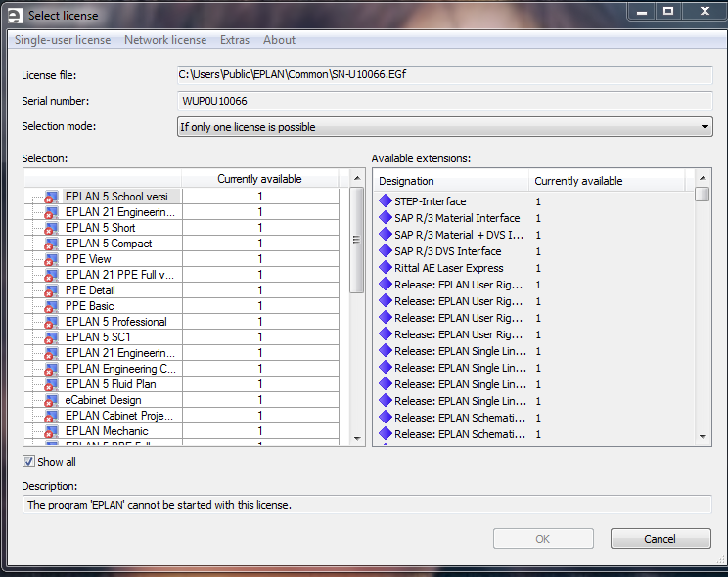
Task: Click the Designation column header
Action: pyautogui.click(x=451, y=181)
